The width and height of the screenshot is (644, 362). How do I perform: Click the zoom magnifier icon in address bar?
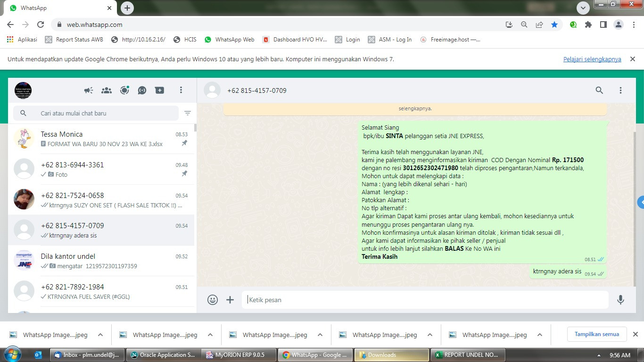tap(524, 25)
